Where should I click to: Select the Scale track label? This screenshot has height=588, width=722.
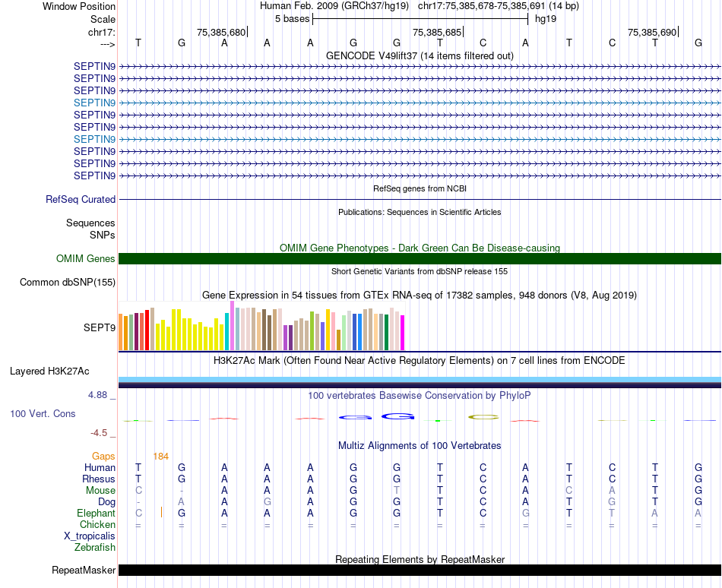point(103,19)
